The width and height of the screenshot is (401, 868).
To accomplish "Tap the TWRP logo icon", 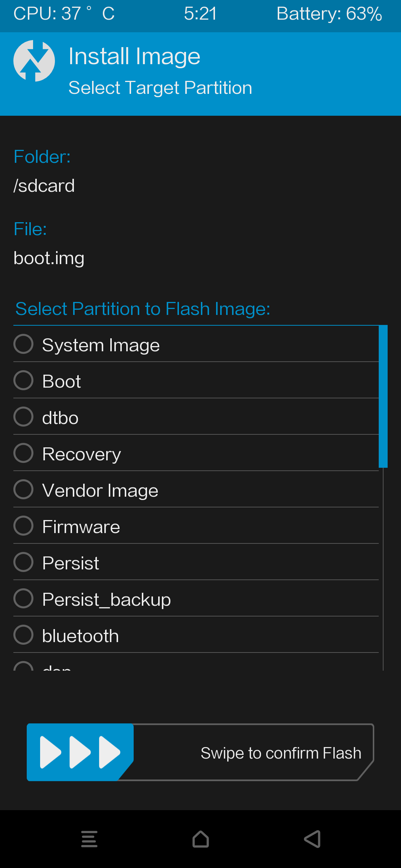I will tap(34, 61).
